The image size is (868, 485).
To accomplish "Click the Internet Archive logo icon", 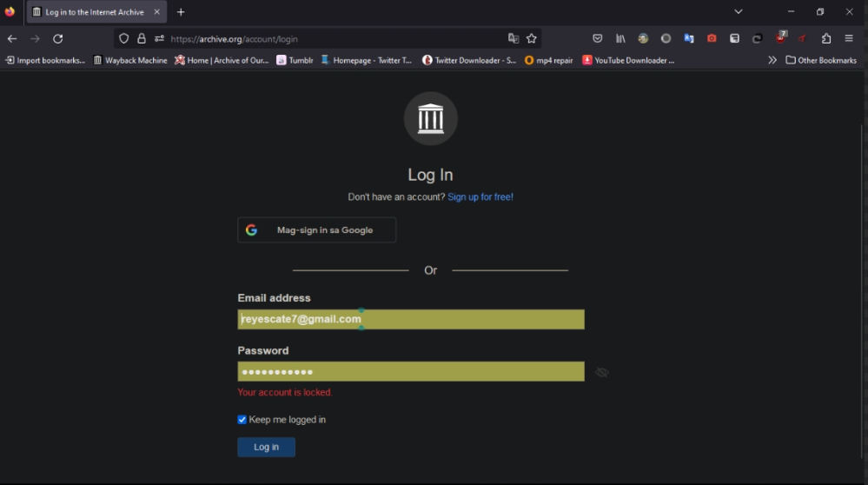I will point(430,118).
